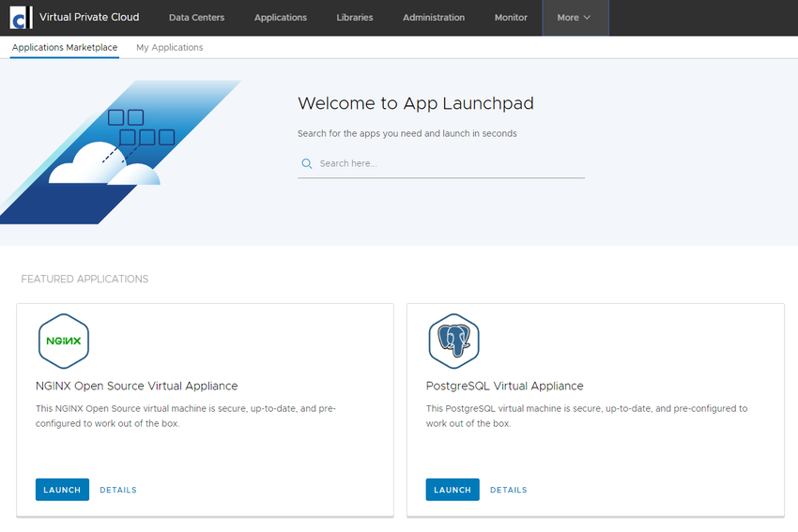
Task: Click the Welcome to App Launchpad heading
Action: point(416,103)
